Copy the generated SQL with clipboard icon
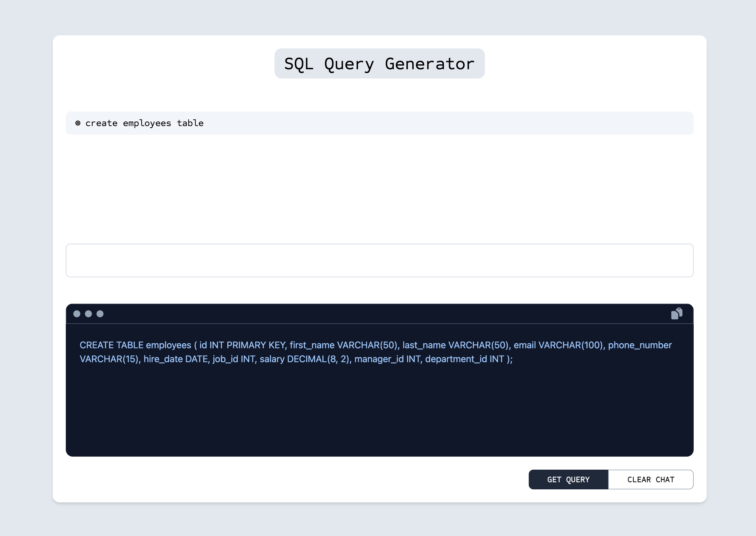 (x=677, y=313)
